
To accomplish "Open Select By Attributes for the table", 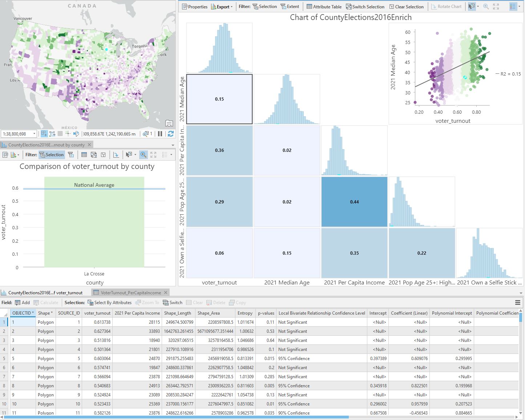I will pyautogui.click(x=110, y=302).
